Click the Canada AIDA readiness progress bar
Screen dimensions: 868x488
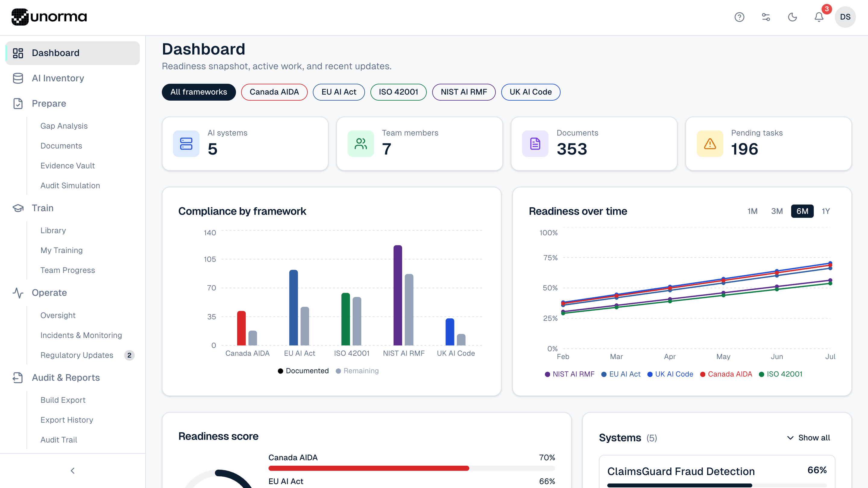[411, 468]
